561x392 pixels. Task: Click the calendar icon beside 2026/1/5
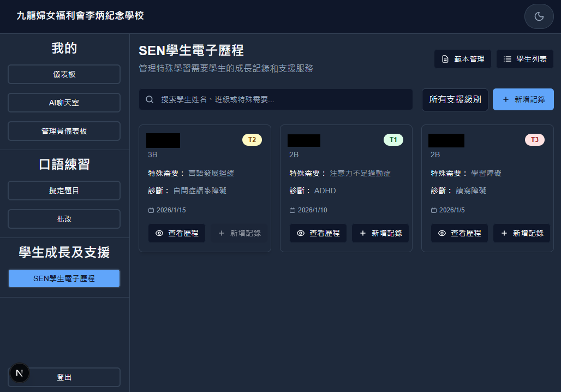(x=433, y=210)
